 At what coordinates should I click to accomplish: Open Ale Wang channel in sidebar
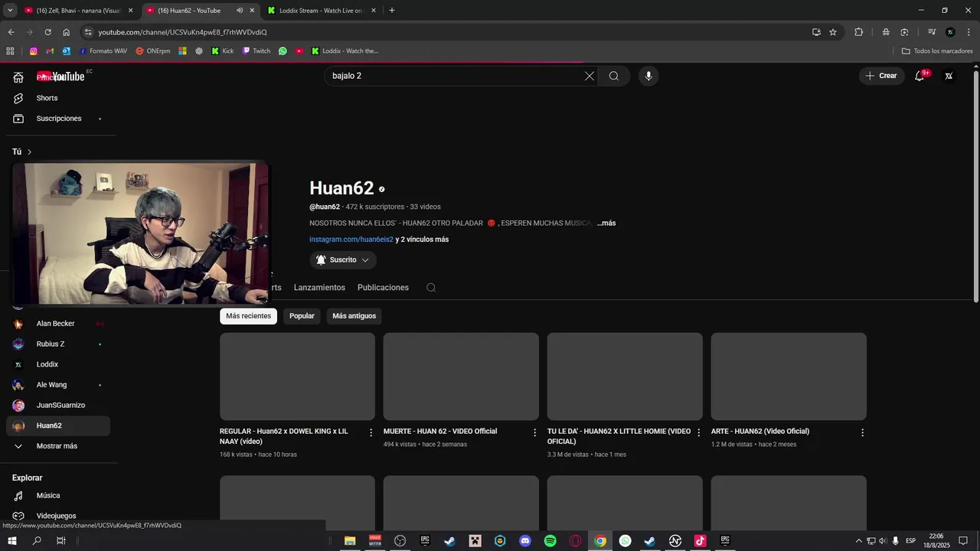point(58,385)
